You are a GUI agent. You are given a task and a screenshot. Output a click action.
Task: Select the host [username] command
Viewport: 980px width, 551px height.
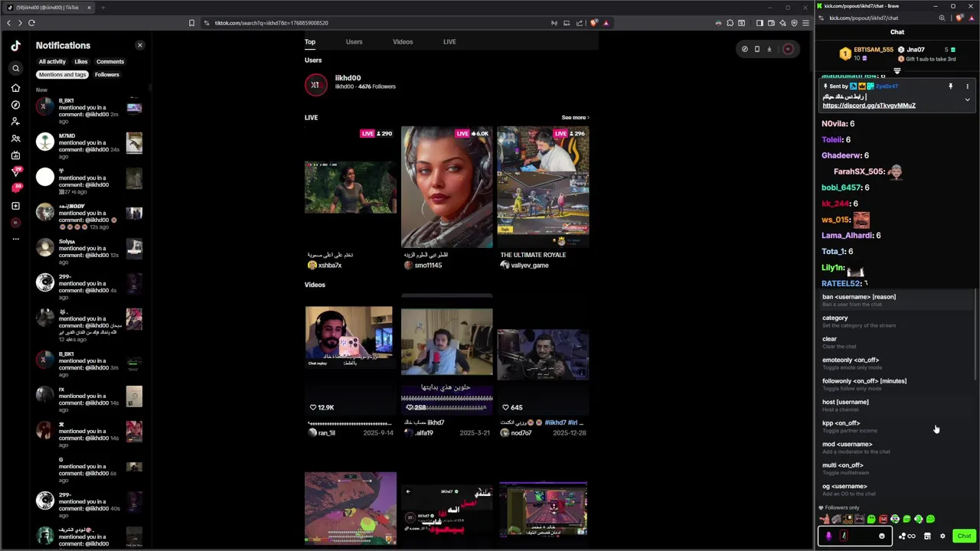[896, 405]
